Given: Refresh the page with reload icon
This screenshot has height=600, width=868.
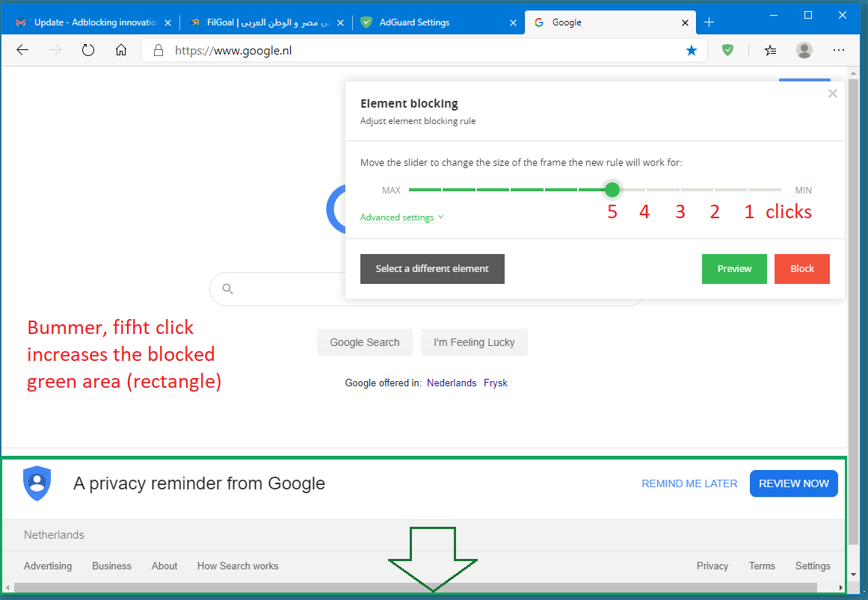Looking at the screenshot, I should (x=88, y=50).
